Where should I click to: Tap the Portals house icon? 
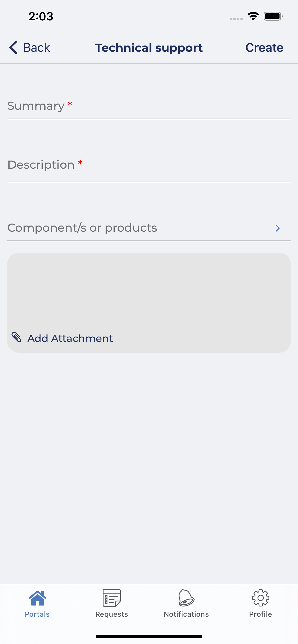pos(37,598)
